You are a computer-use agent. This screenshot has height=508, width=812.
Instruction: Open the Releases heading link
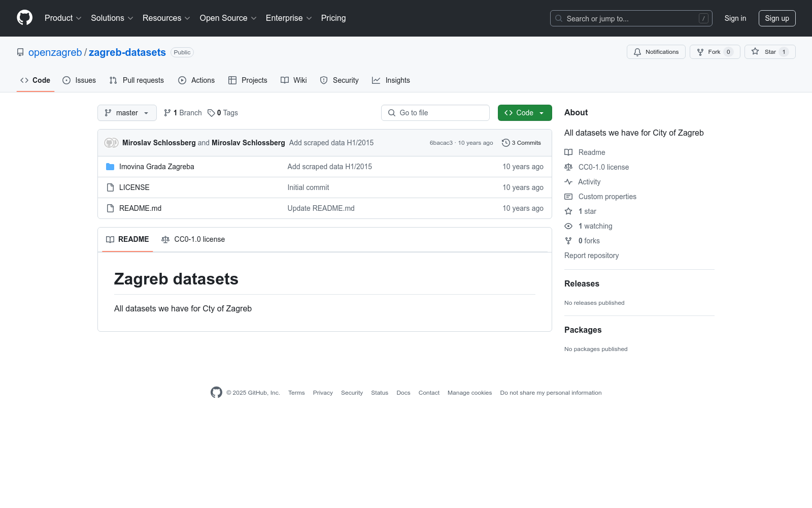582,283
